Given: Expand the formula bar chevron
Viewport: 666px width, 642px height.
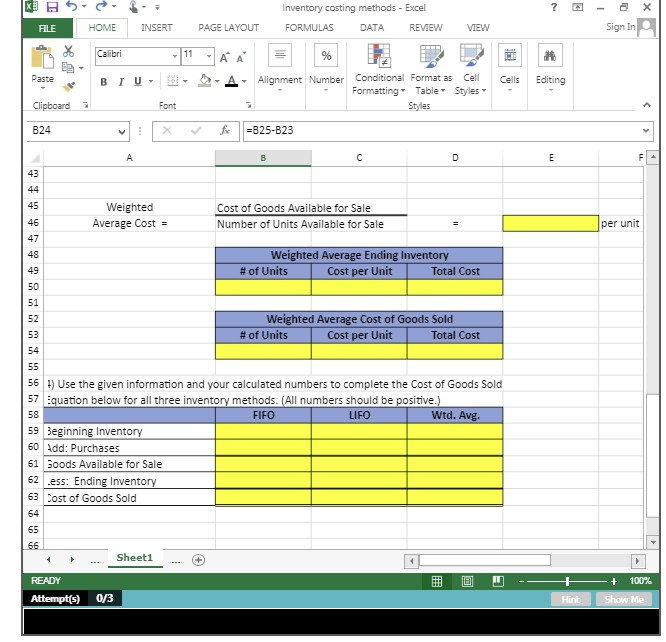Looking at the screenshot, I should (646, 130).
